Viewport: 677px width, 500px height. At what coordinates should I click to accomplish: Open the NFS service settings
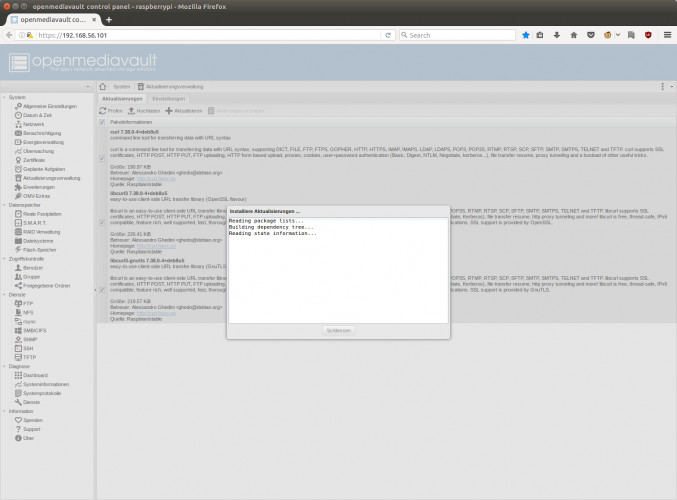(24, 313)
